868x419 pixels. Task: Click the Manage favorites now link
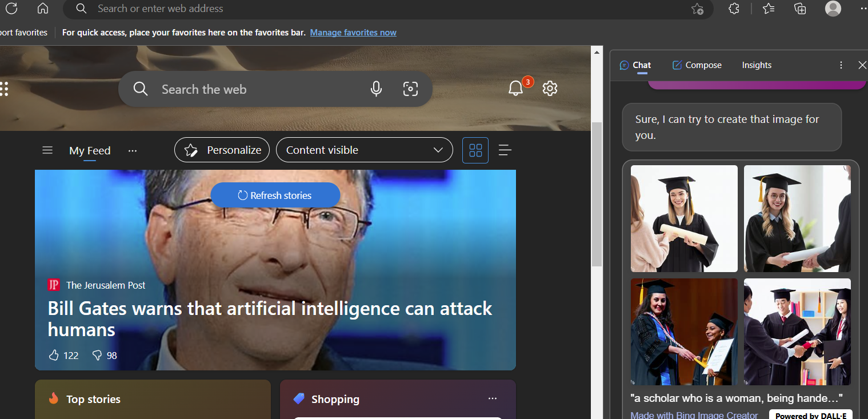pos(353,33)
